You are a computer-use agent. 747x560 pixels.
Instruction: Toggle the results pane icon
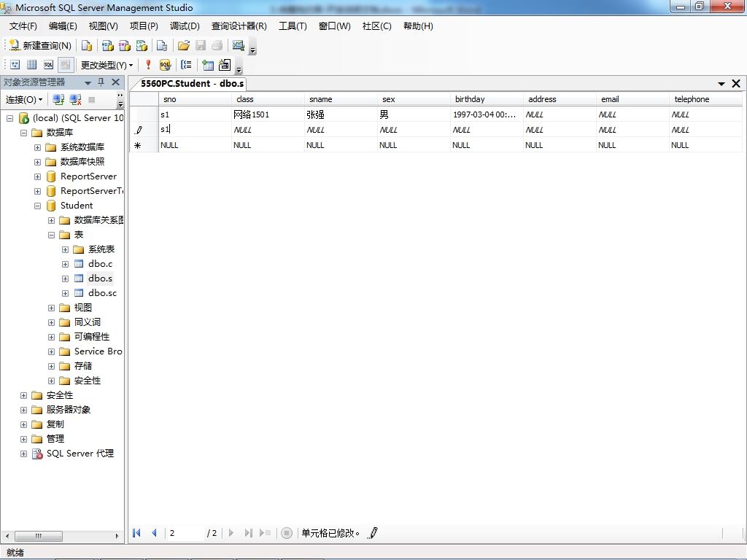(65, 65)
